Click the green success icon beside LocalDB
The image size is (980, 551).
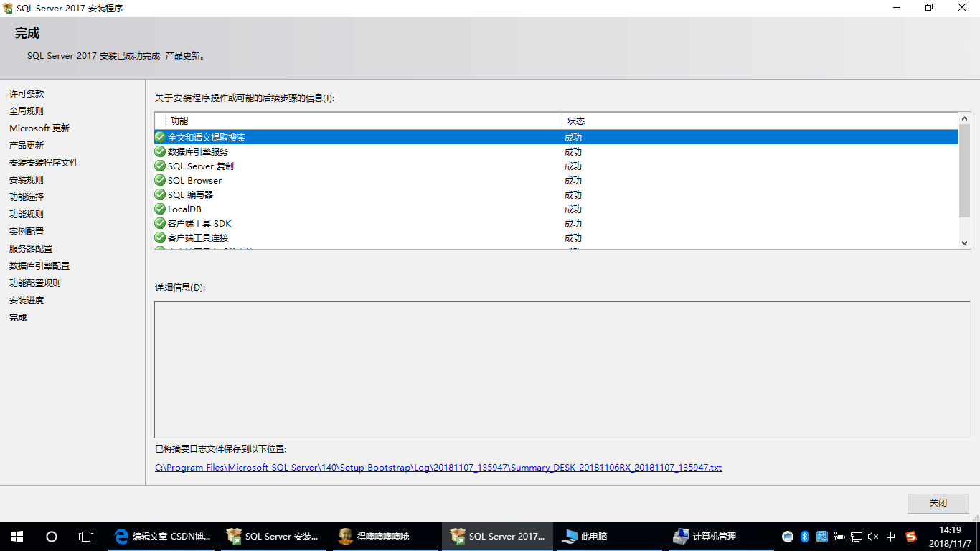click(x=159, y=209)
